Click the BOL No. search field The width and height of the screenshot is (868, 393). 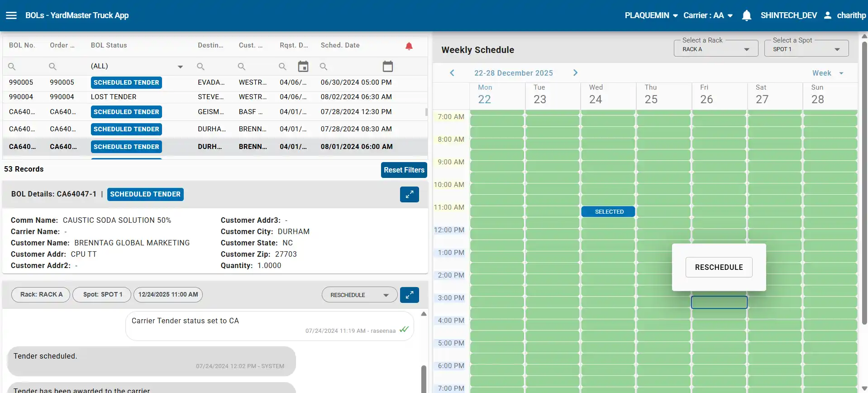coord(25,67)
